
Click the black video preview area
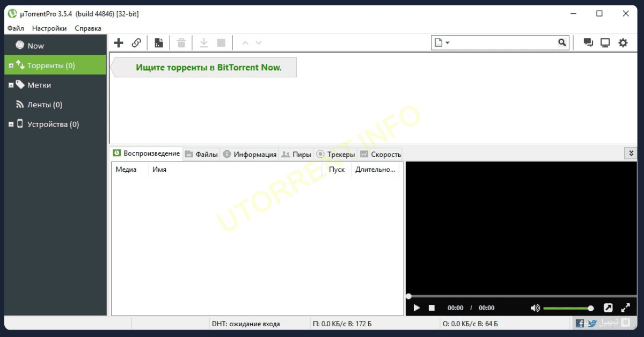tap(521, 228)
